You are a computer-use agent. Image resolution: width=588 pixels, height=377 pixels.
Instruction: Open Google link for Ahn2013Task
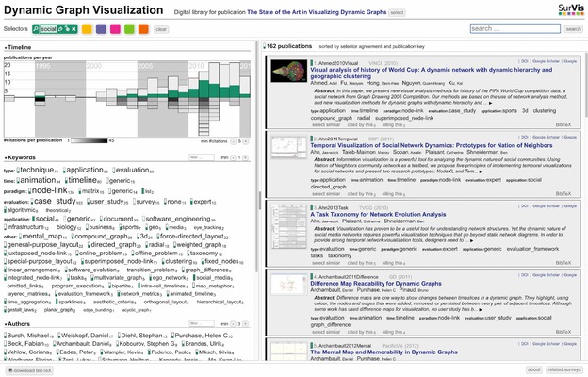(570, 206)
